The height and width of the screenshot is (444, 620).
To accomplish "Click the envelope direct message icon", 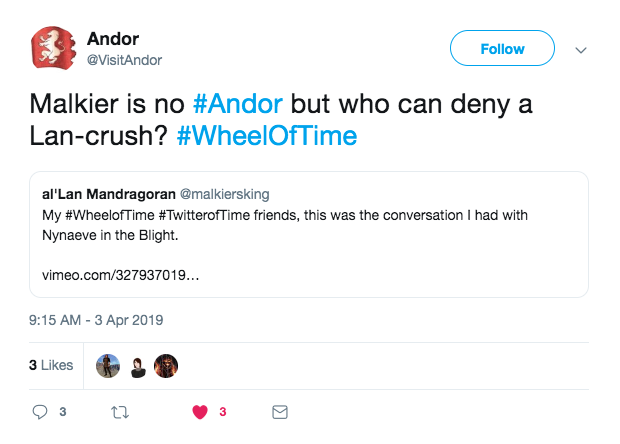I will pos(280,411).
